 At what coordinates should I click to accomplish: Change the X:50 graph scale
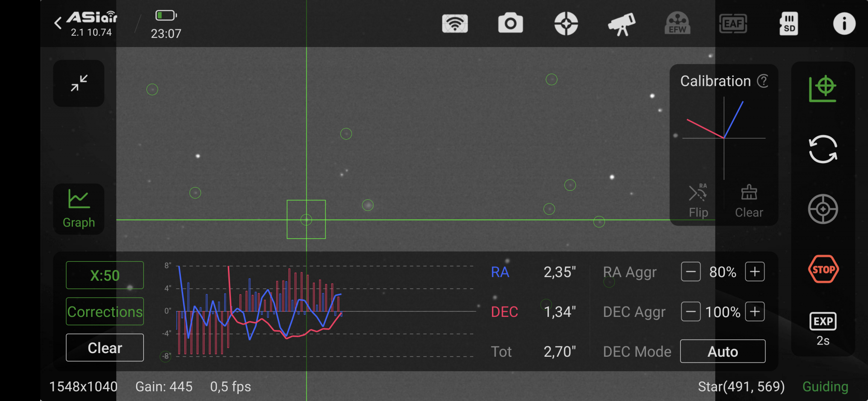tap(105, 275)
